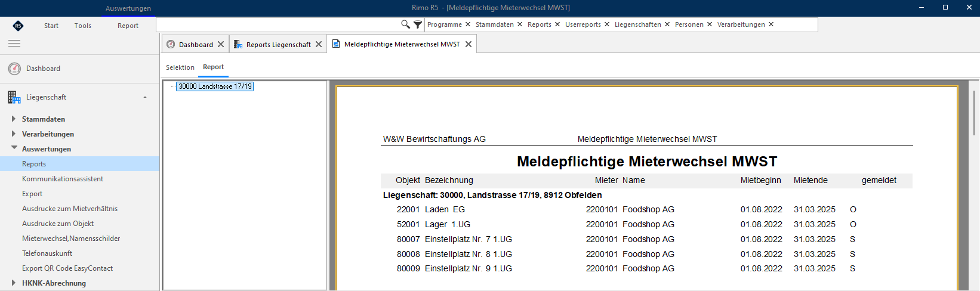Click the Meldepflichtige Mieterwechsel tab document icon
980x291 pixels.
(x=336, y=44)
